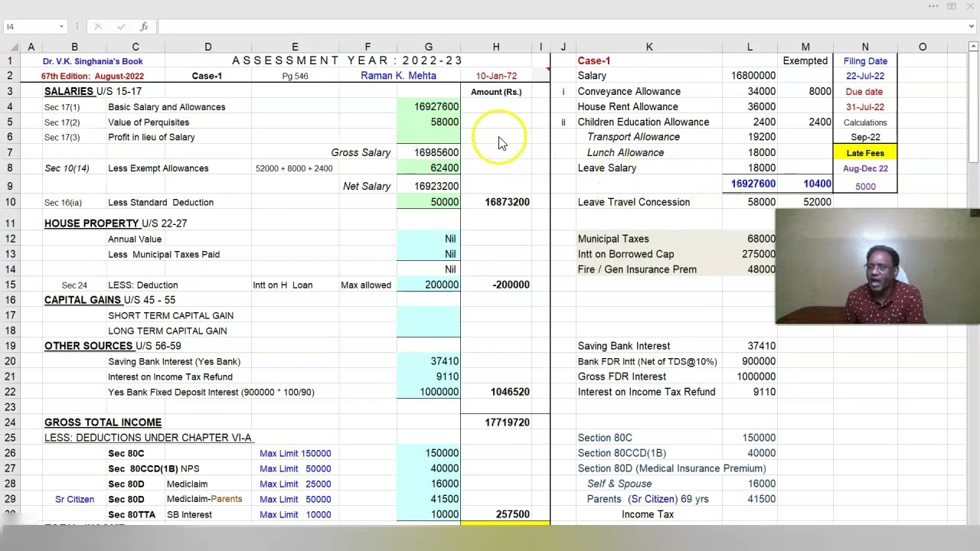Viewport: 980px width, 551px height.
Task: Select 'Children Education Allowance' cell
Action: tap(643, 122)
